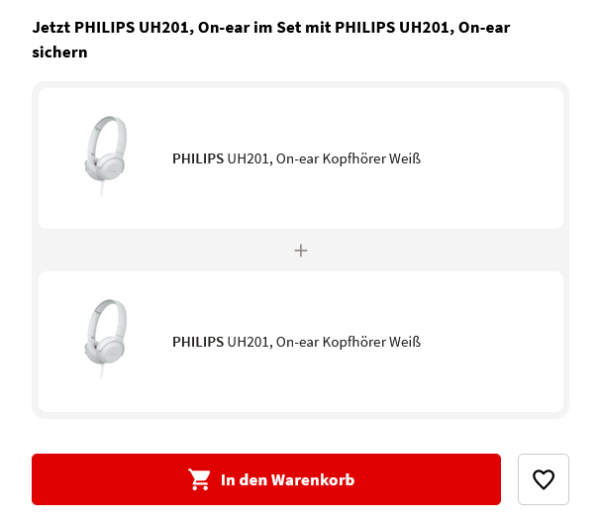This screenshot has width=600, height=521.
Task: Click the bold PHILIPS brand in the lower product
Action: pos(197,342)
